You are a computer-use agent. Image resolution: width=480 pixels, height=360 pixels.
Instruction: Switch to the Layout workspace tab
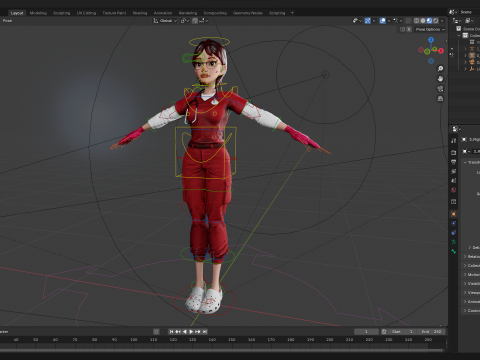pyautogui.click(x=17, y=13)
